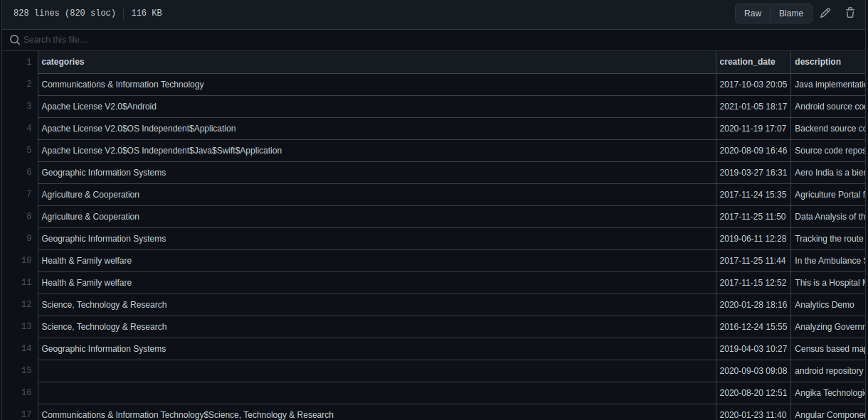The height and width of the screenshot is (420, 868).
Task: Select the description column header
Action: [x=817, y=62]
